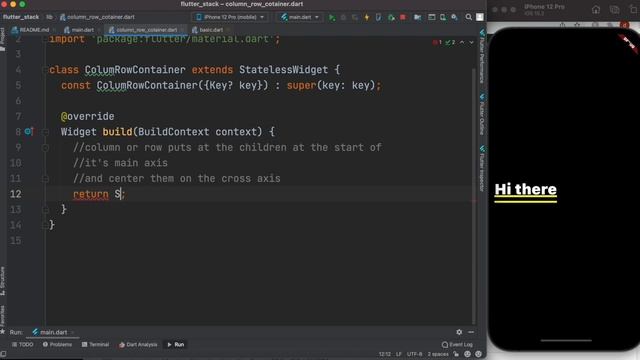640x360 pixels.
Task: Take simulator screenshot icon
Action: click(614, 9)
